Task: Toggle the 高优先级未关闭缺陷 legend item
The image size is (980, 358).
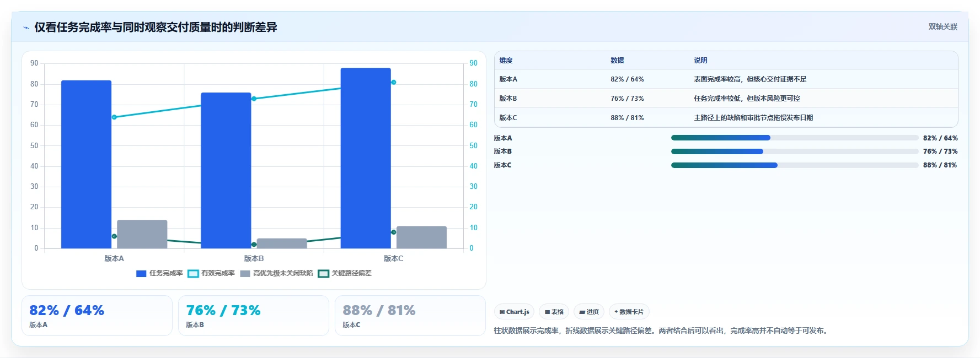Action: 276,273
